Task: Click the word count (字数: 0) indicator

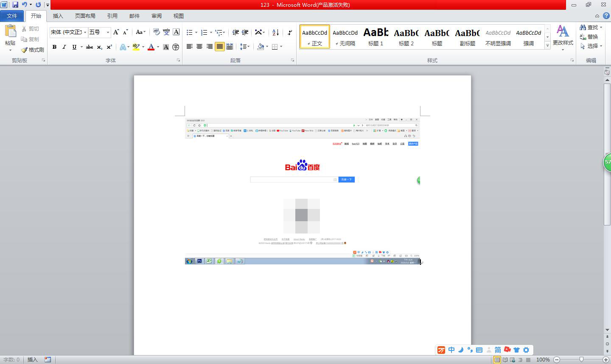Action: point(11,360)
